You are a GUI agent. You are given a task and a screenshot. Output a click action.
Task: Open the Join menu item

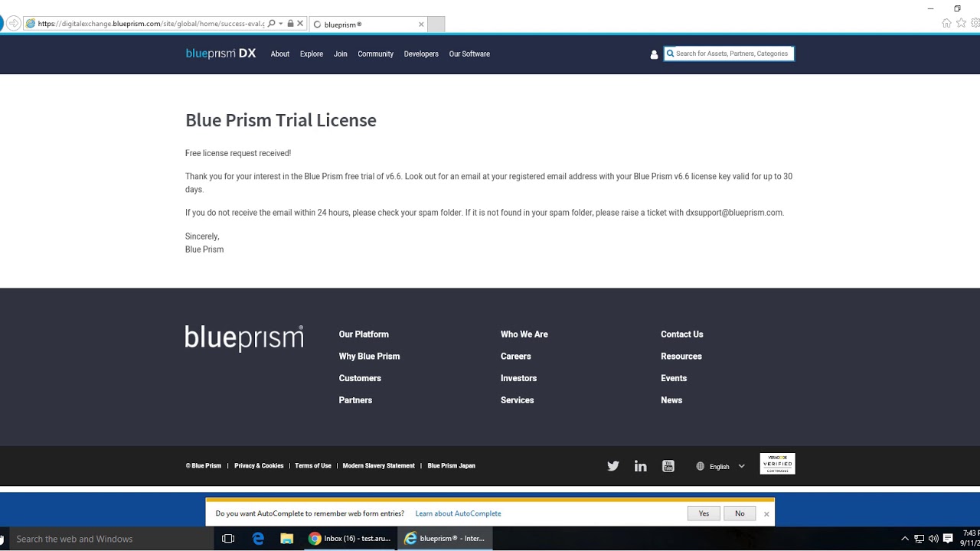(x=341, y=54)
